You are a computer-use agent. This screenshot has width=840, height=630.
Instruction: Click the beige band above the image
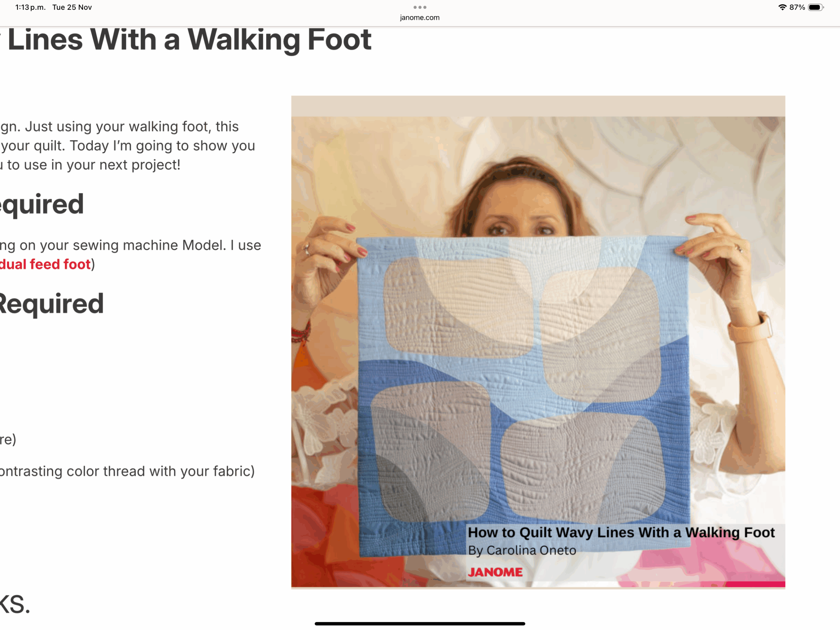tap(538, 106)
